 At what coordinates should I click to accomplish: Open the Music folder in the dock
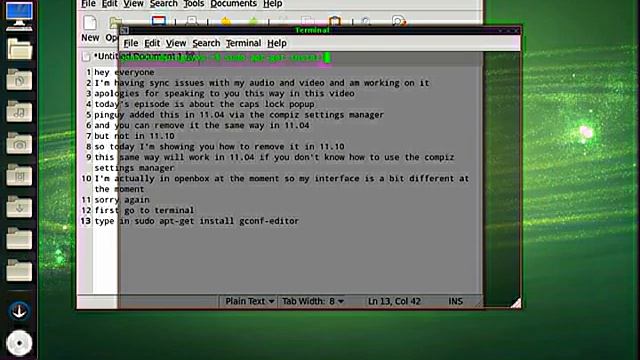19,111
